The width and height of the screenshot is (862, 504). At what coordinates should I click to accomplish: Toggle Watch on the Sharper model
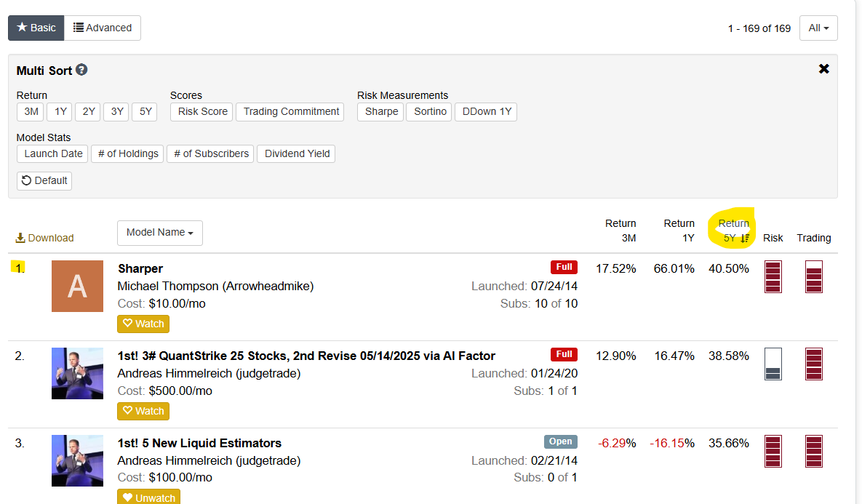point(143,324)
